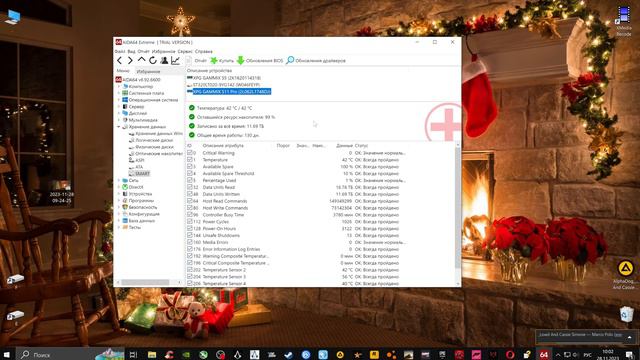
Task: Expand the Программы branch arrow
Action: pos(119,200)
